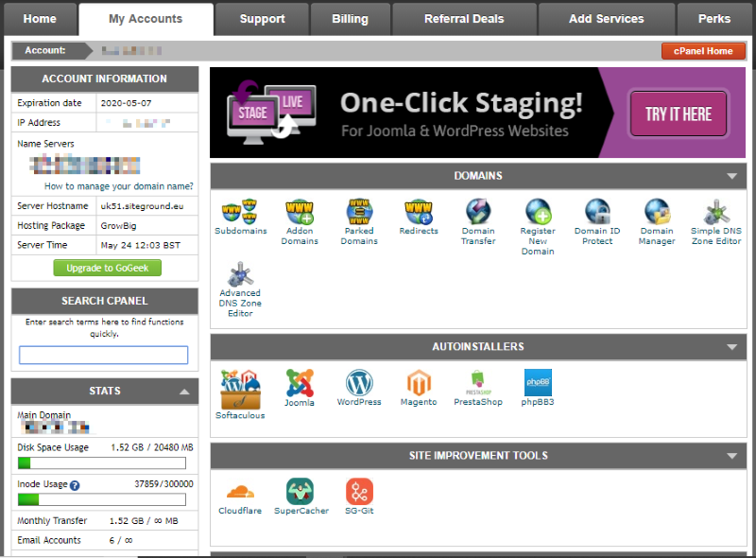
Task: Launch the PrestaShop autoinstaller
Action: pos(478,388)
